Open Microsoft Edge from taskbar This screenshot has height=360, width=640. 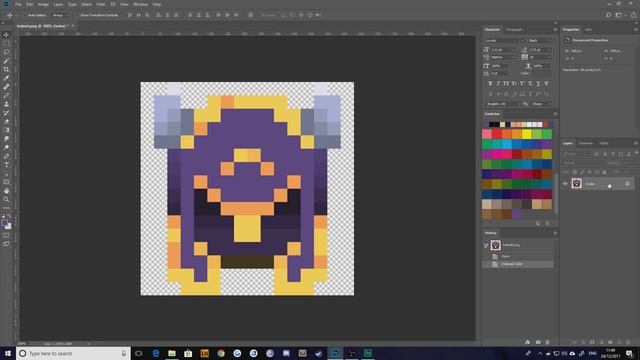coord(156,353)
